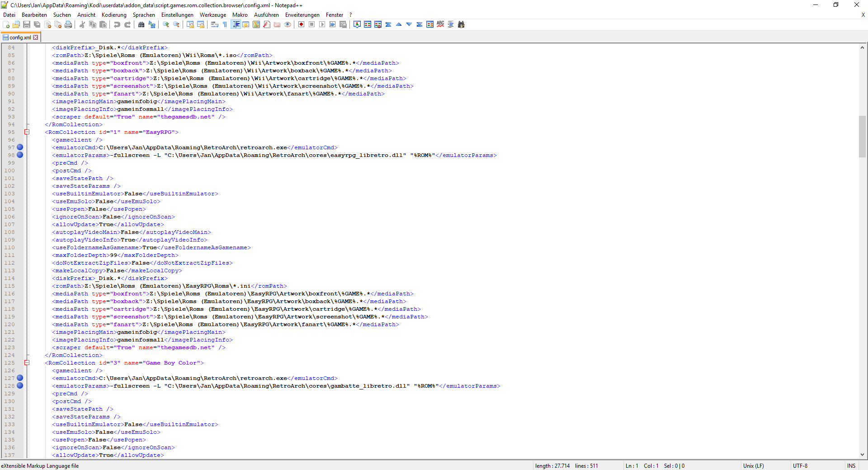Collapse the Game Boy Color fold at line 125
This screenshot has width=868, height=470.
[x=27, y=362]
